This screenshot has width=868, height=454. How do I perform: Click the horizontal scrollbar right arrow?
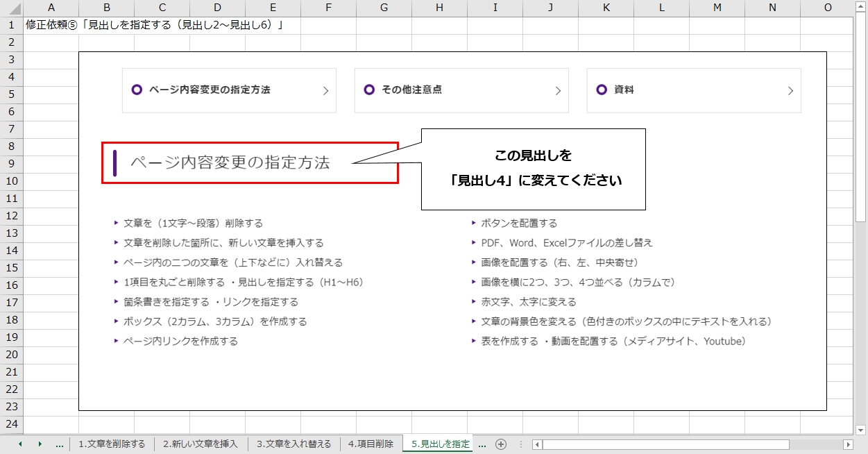[848, 444]
